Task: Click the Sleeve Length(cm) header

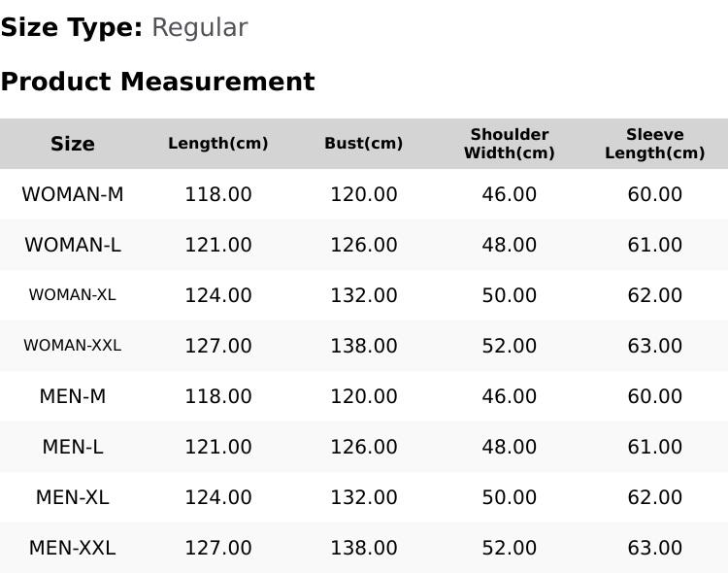Action: [654, 144]
